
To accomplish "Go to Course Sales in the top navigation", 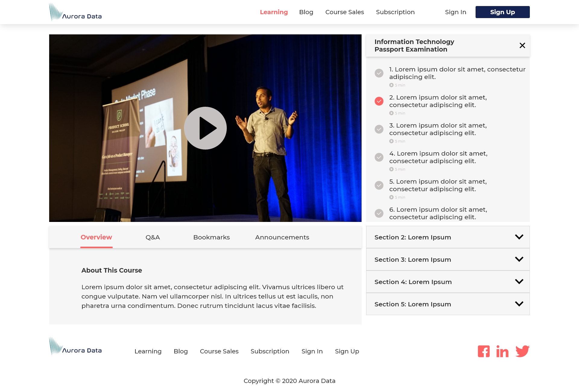I will 344,12.
